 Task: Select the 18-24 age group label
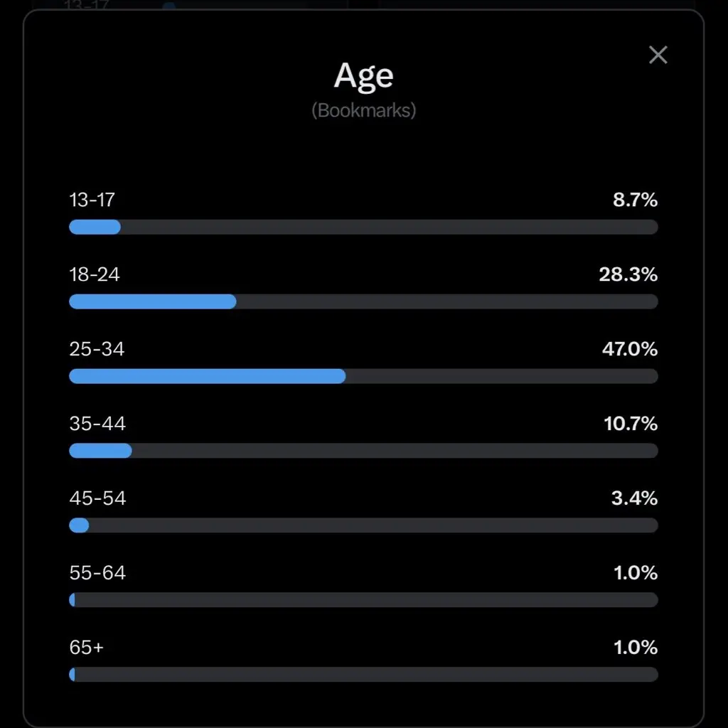pyautogui.click(x=95, y=274)
